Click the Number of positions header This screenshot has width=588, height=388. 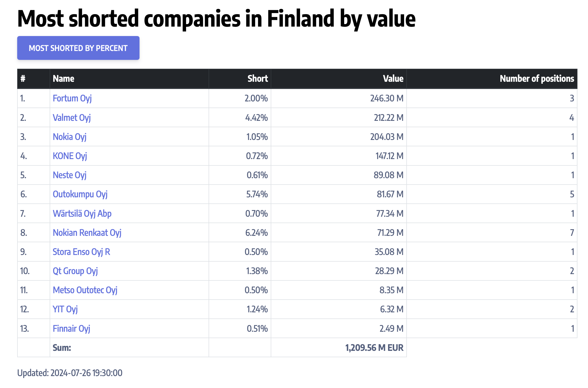(536, 79)
